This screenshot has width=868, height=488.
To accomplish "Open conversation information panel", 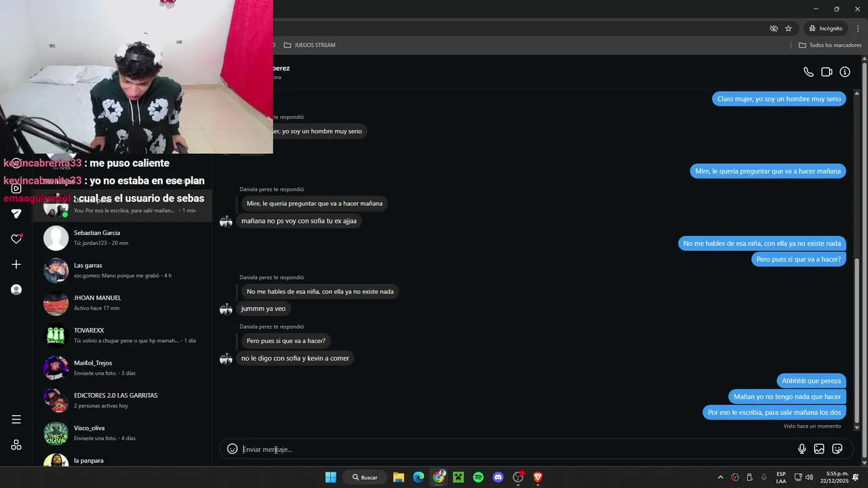I will pyautogui.click(x=845, y=72).
